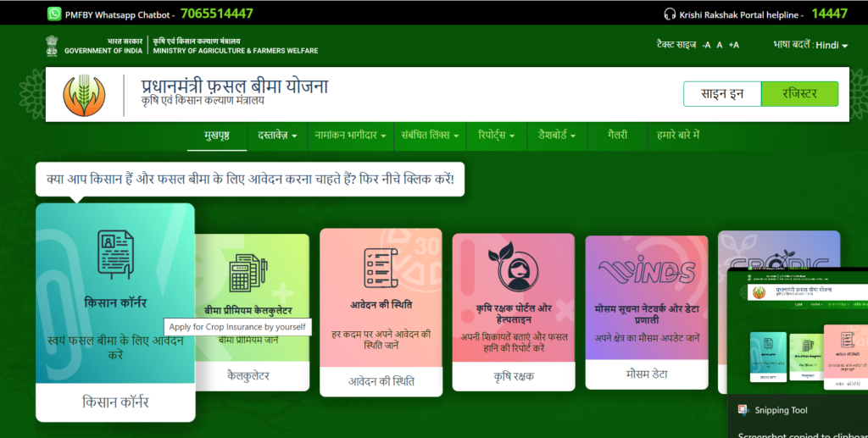The width and height of the screenshot is (868, 438).
Task: Expand the दस्तावेज़ menu
Action: [x=277, y=136]
